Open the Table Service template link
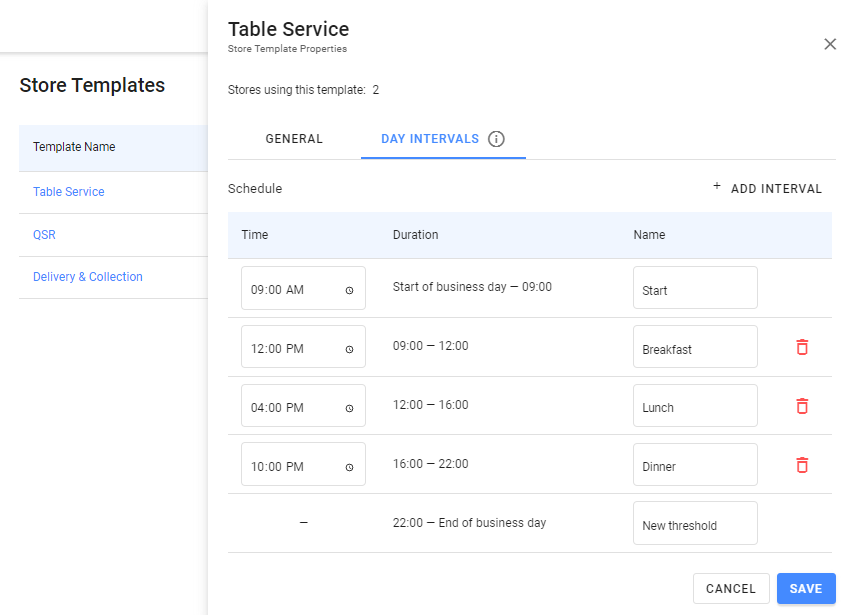This screenshot has width=856, height=615. tap(69, 192)
